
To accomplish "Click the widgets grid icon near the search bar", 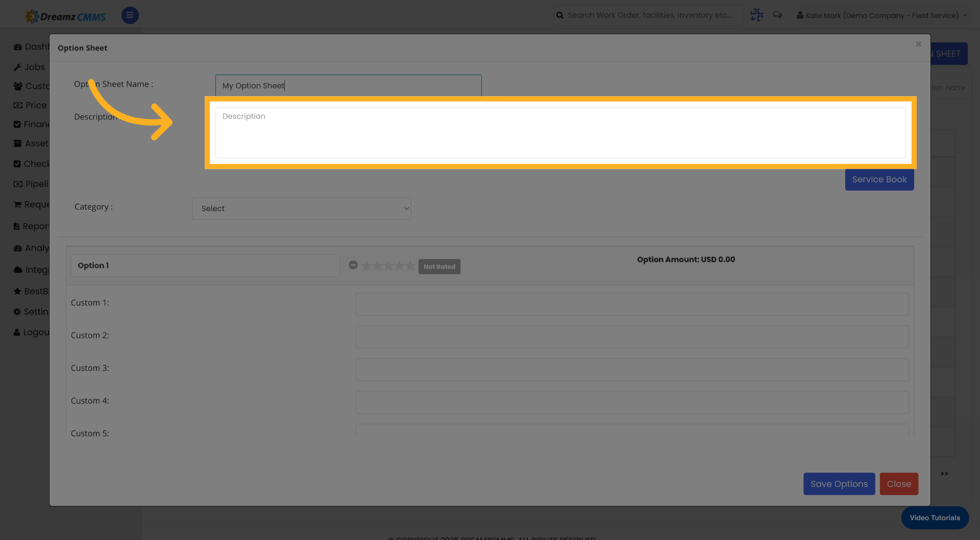I will click(x=756, y=15).
